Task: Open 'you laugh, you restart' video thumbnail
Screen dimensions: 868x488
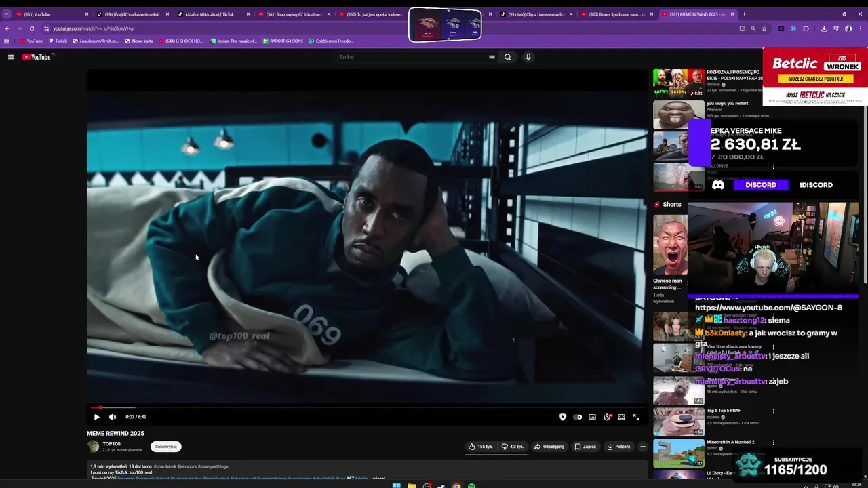Action: point(679,115)
